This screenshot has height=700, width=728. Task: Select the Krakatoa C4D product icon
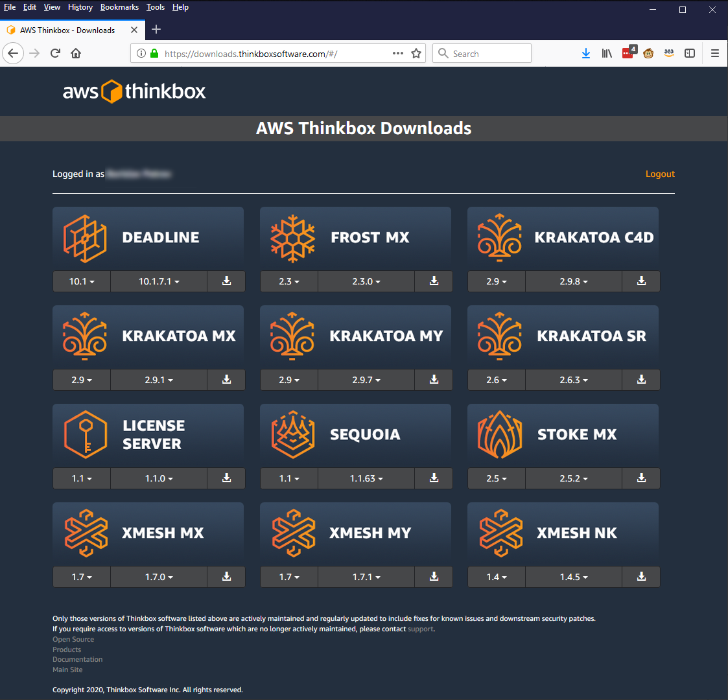pyautogui.click(x=499, y=237)
